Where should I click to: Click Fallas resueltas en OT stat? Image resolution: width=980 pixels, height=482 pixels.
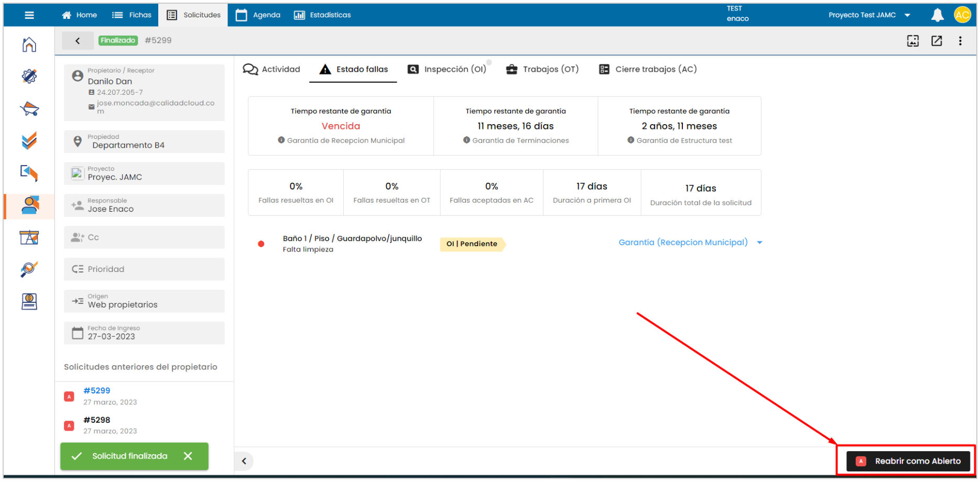(391, 192)
